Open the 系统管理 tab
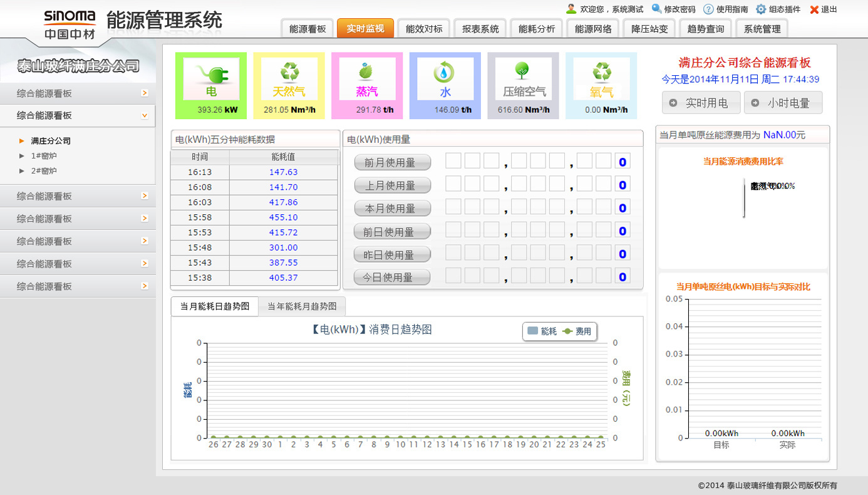This screenshot has width=868, height=495. click(762, 29)
